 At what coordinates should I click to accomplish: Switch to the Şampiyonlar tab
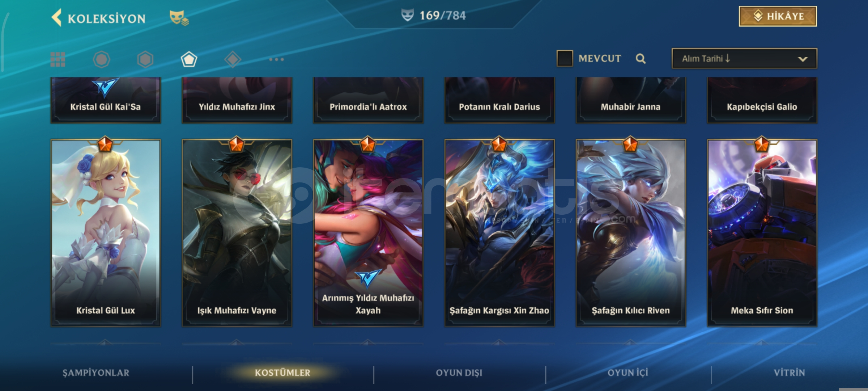(96, 373)
